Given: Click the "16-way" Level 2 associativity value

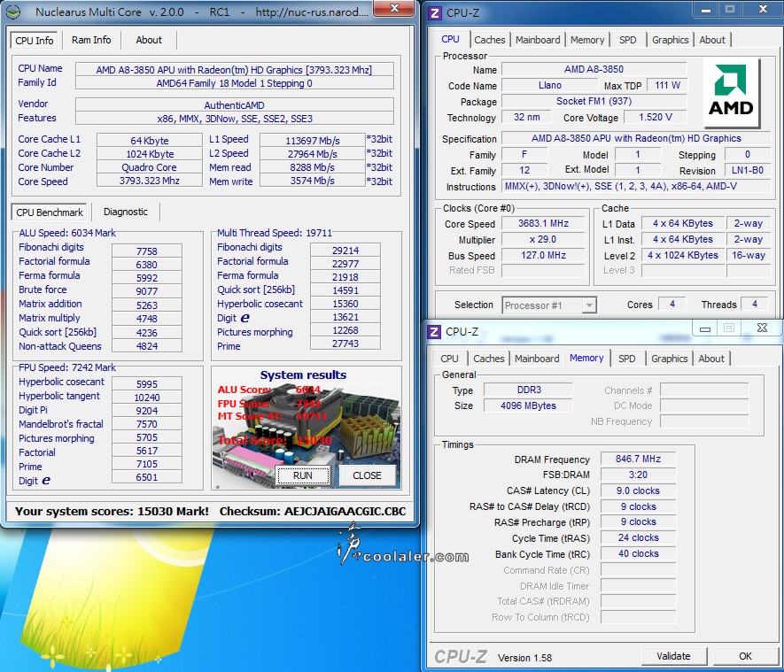Looking at the screenshot, I should tap(749, 255).
